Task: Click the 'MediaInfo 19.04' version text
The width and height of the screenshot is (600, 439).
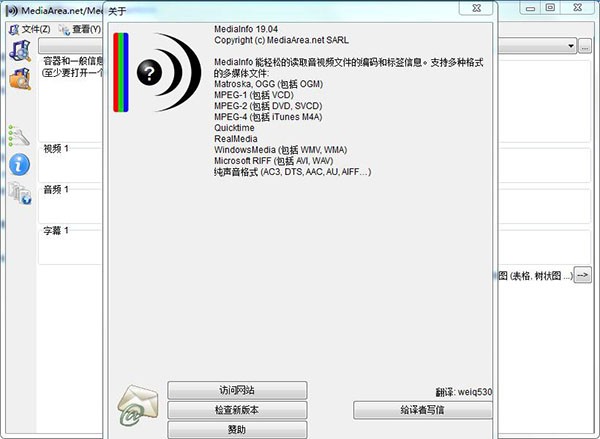Action: coord(246,29)
